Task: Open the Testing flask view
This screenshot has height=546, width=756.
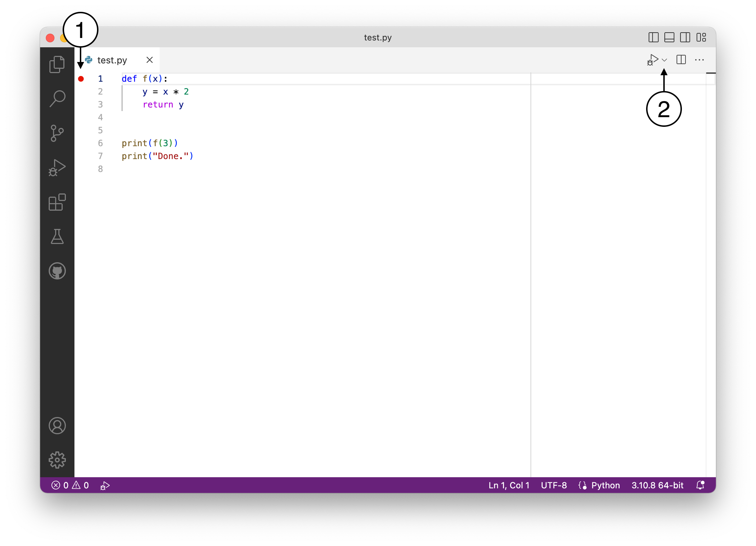Action: click(57, 236)
